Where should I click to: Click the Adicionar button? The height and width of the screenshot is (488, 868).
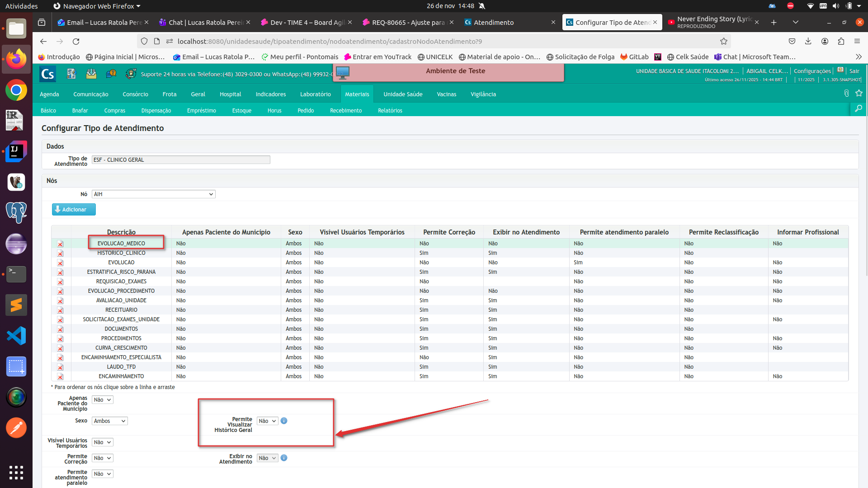74,210
